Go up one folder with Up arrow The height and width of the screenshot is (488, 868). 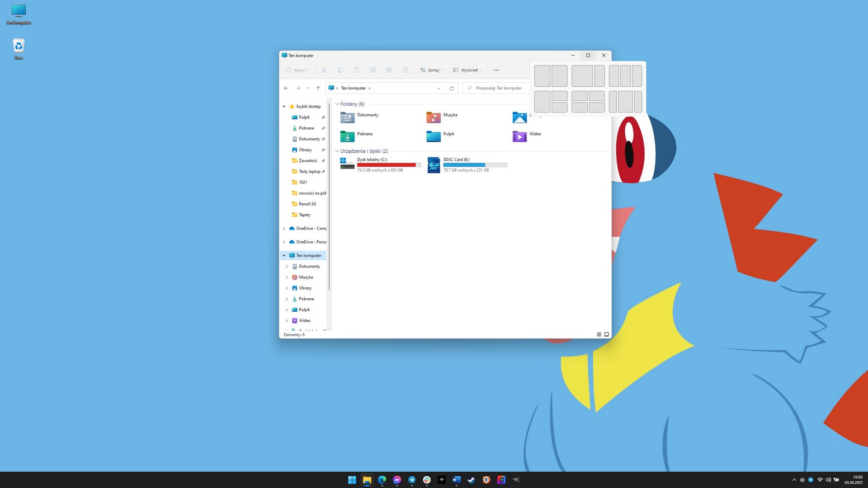click(318, 88)
